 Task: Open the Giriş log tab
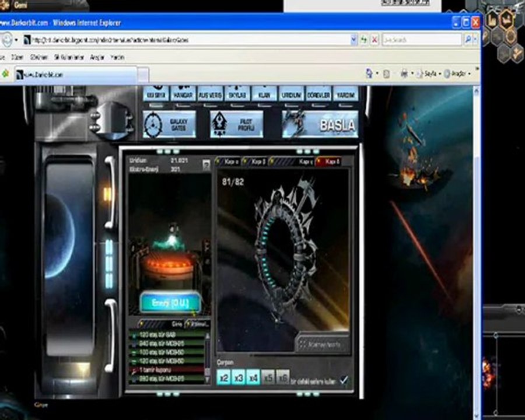pyautogui.click(x=161, y=324)
